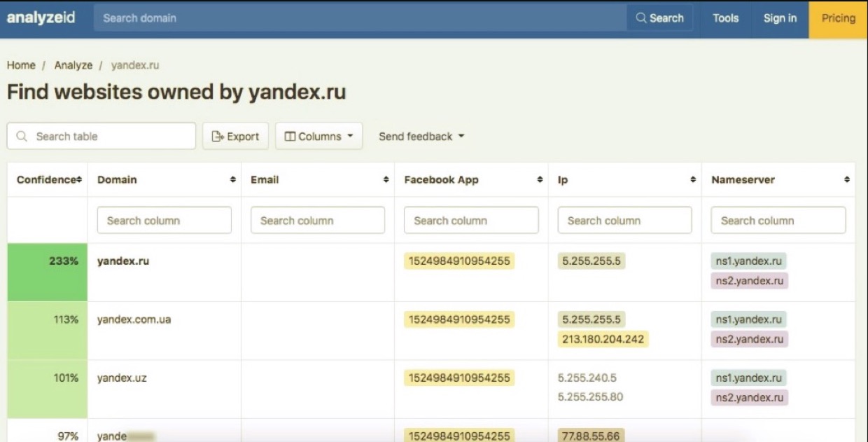Click Facebook App ID in yandex.com.ua row
This screenshot has height=442, width=868.
pyautogui.click(x=459, y=319)
